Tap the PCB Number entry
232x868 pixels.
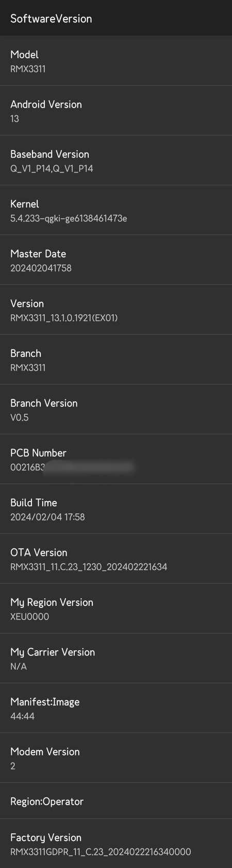[x=116, y=459]
